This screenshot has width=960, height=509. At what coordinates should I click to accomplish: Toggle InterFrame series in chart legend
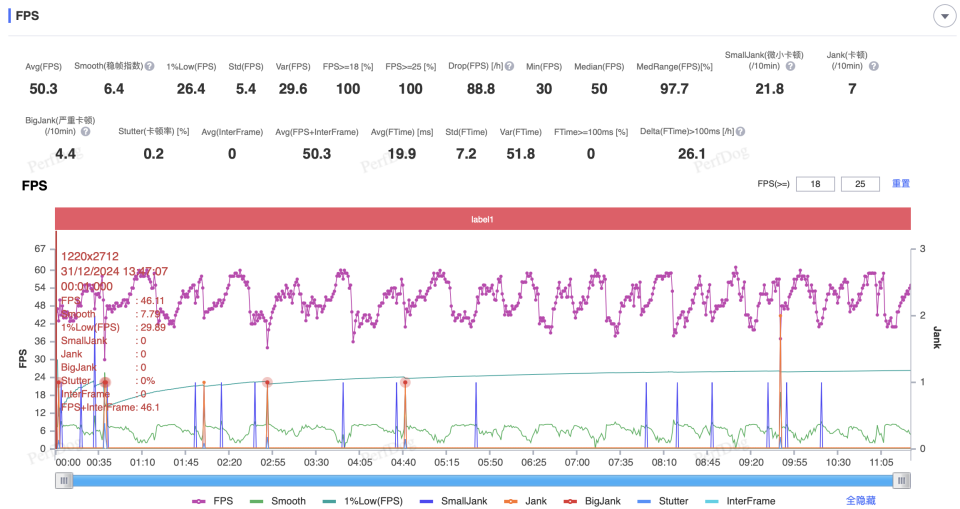tap(740, 501)
